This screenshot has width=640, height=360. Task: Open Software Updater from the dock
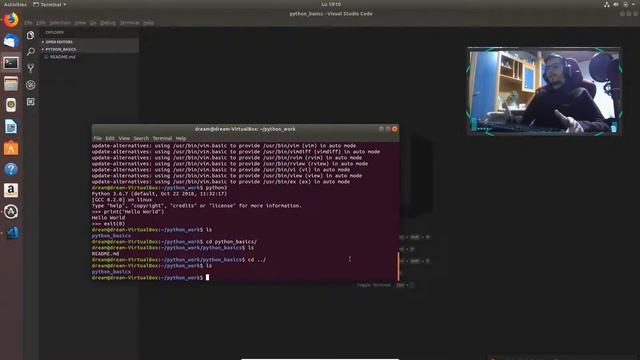[11, 211]
